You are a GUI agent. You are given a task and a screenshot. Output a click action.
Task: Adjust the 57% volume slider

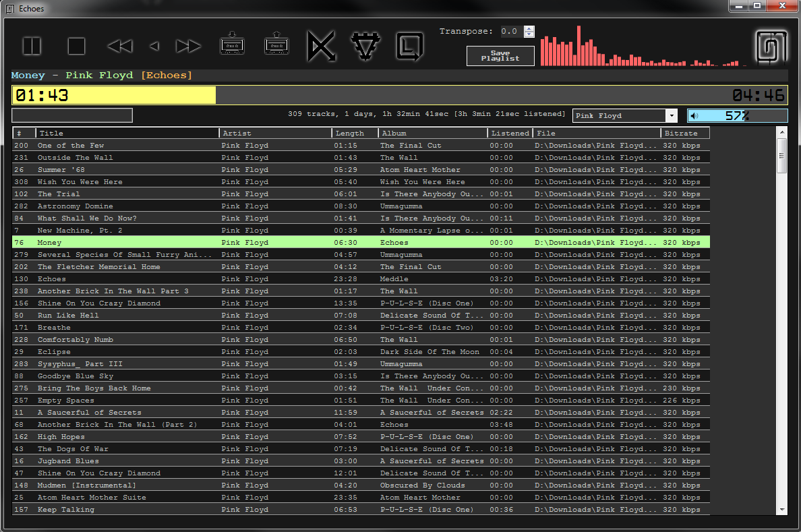tap(737, 116)
